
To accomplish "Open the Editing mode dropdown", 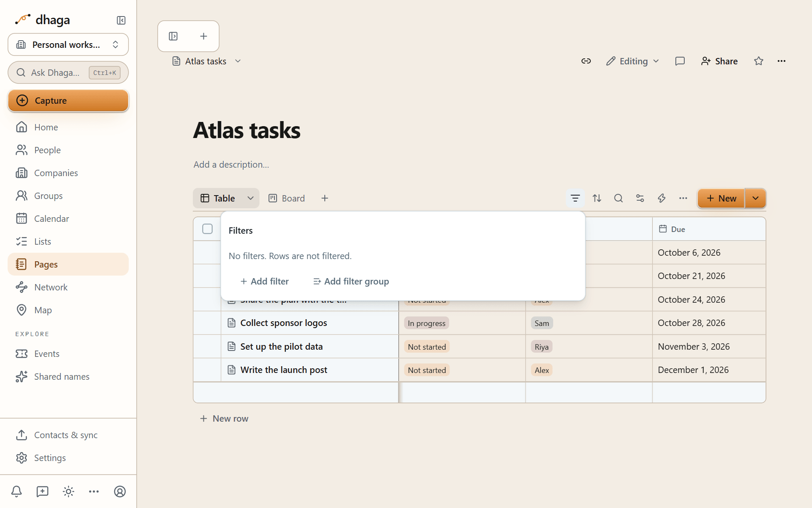I will coord(633,61).
